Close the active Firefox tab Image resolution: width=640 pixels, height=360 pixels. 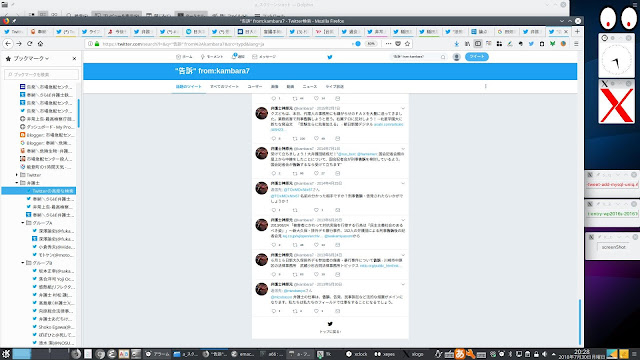click(x=566, y=31)
